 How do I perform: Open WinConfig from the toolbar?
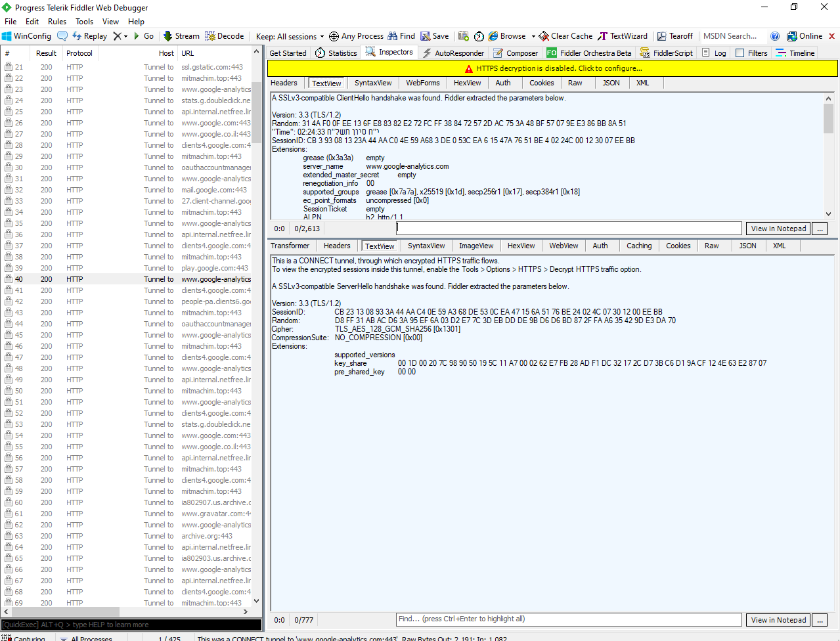coord(26,36)
